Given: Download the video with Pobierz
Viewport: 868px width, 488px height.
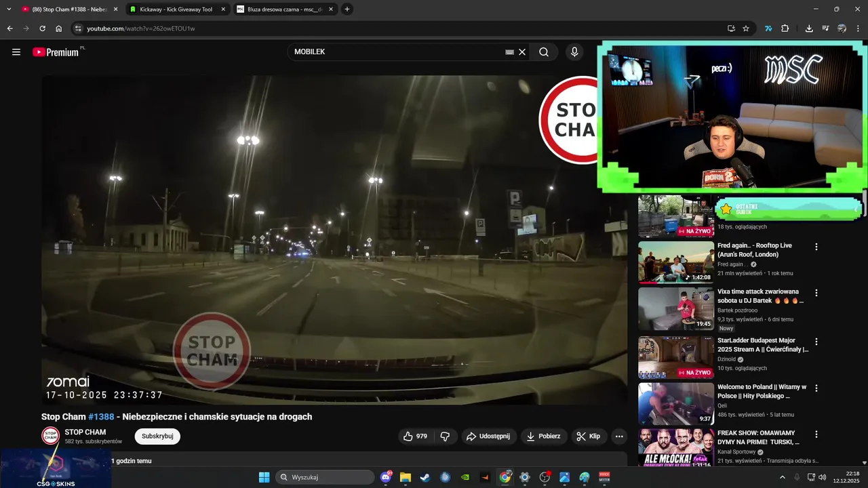Looking at the screenshot, I should (544, 436).
